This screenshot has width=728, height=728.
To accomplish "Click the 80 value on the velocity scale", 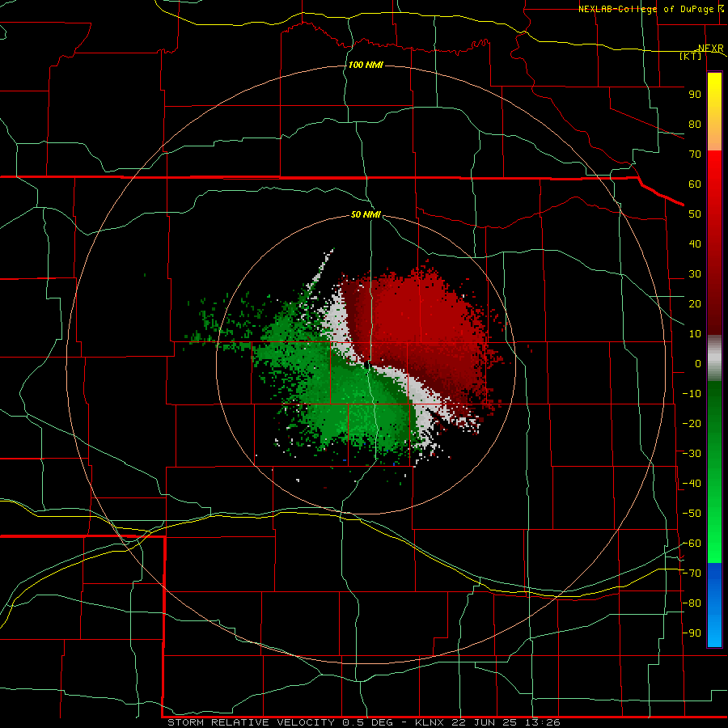I will (695, 124).
